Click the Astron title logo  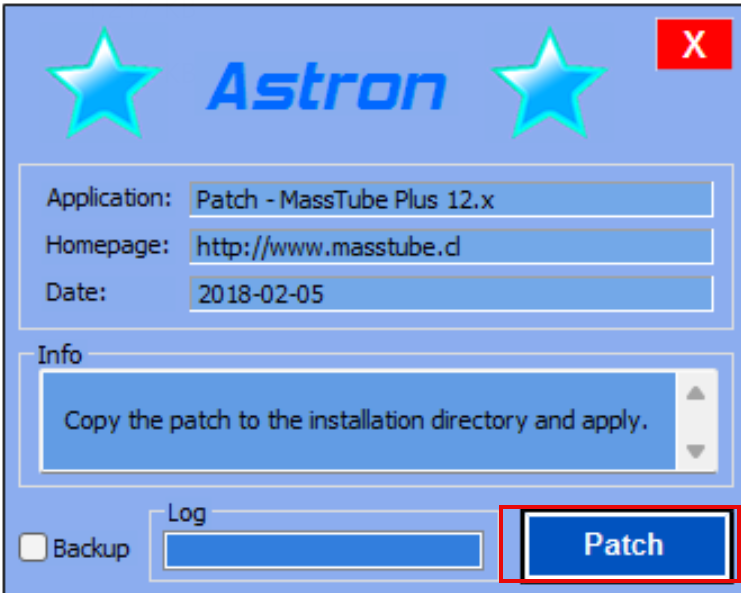[326, 86]
